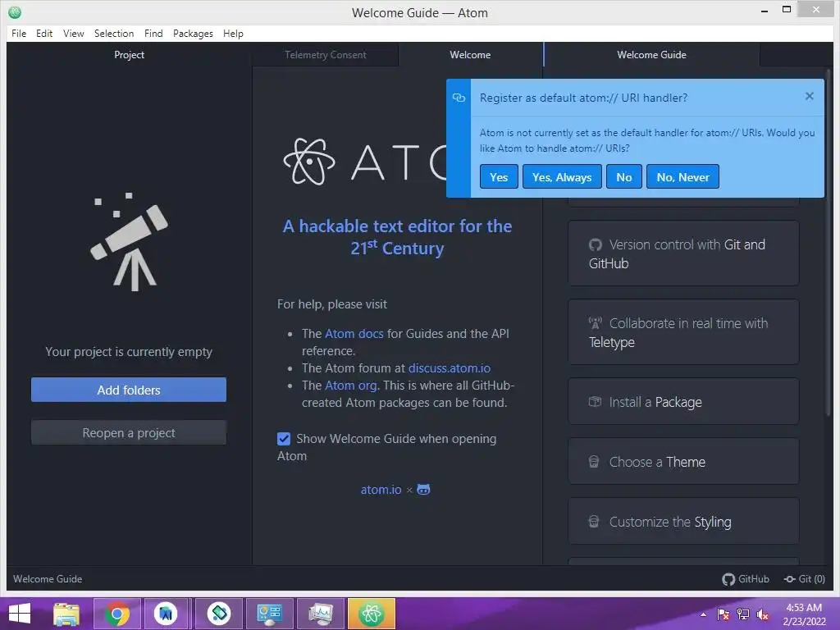The image size is (840, 630).
Task: Click the round blue app icon in taskbar
Action: pos(166,614)
